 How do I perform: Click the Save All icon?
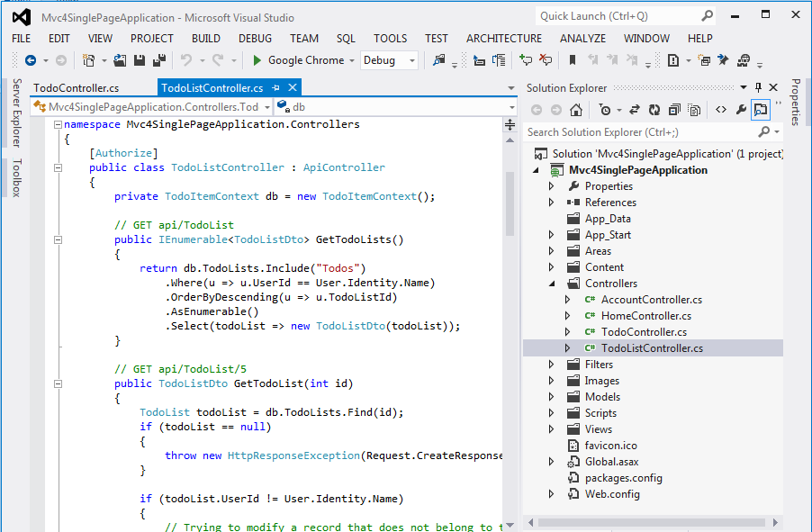pyautogui.click(x=159, y=60)
